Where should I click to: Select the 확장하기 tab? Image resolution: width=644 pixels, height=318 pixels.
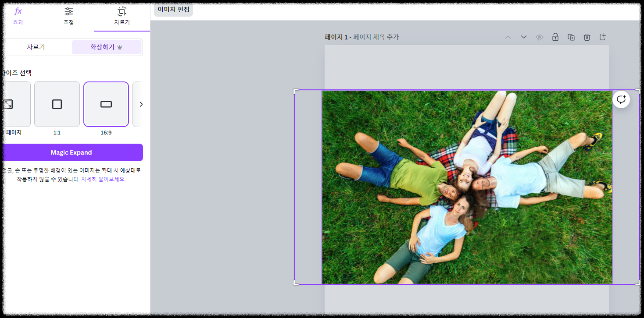point(107,47)
